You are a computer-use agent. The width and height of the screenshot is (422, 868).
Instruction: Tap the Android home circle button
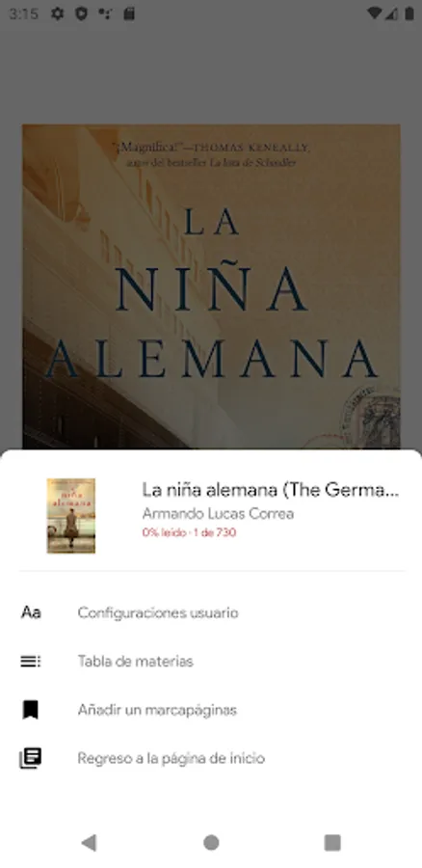pos(211,843)
